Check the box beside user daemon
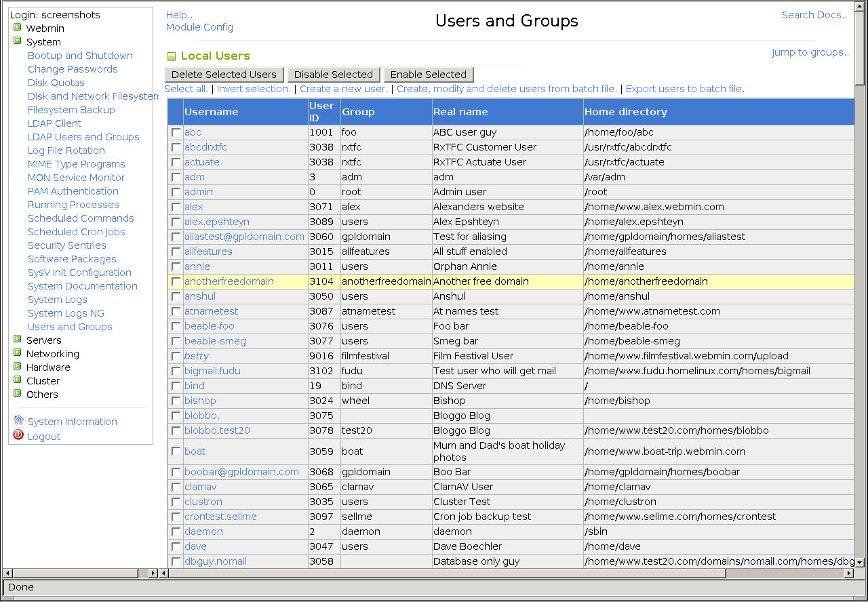Viewport: 868px width, 602px height. (x=176, y=531)
